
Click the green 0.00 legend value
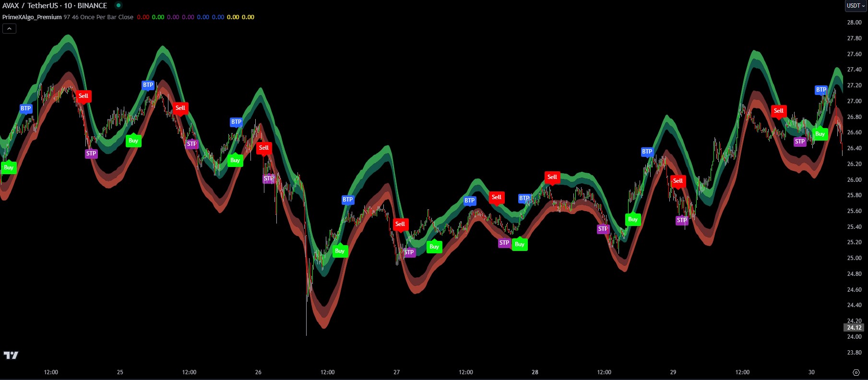tap(158, 17)
